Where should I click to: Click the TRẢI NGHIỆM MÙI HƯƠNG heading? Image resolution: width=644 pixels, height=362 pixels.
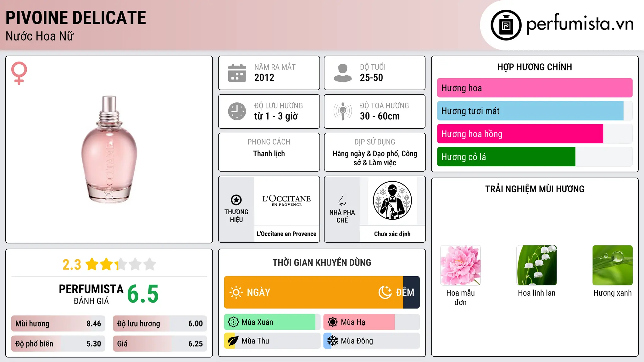[x=535, y=189]
